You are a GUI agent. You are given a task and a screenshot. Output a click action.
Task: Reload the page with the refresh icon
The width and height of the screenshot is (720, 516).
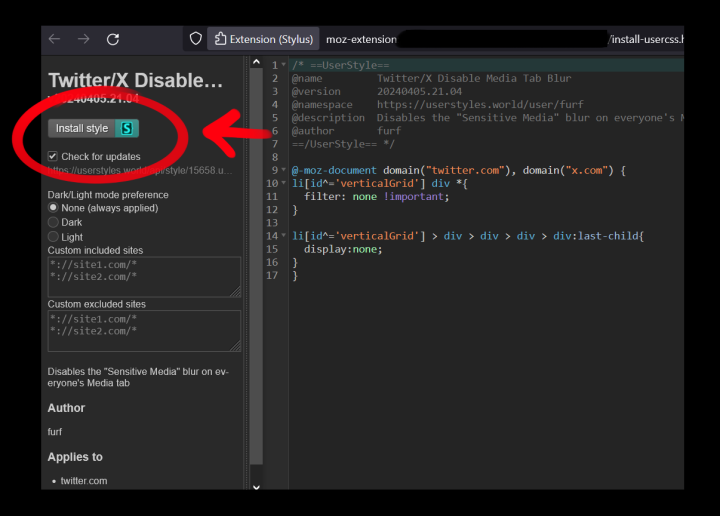coord(113,39)
